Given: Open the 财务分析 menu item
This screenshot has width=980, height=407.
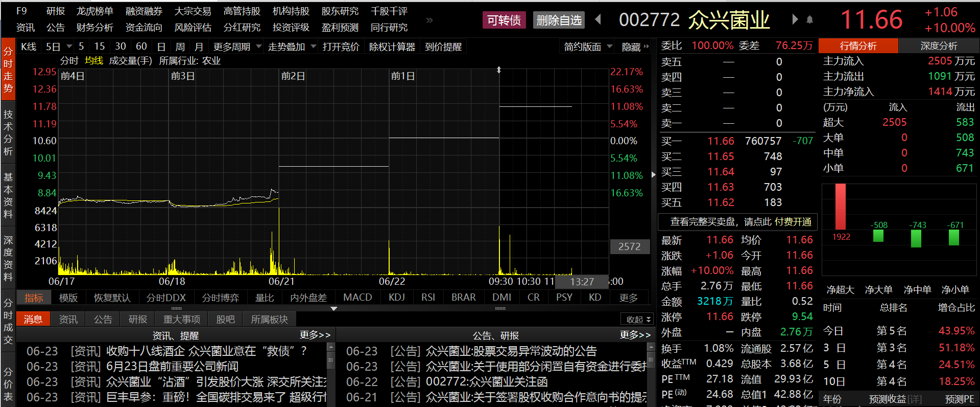Looking at the screenshot, I should [95, 28].
